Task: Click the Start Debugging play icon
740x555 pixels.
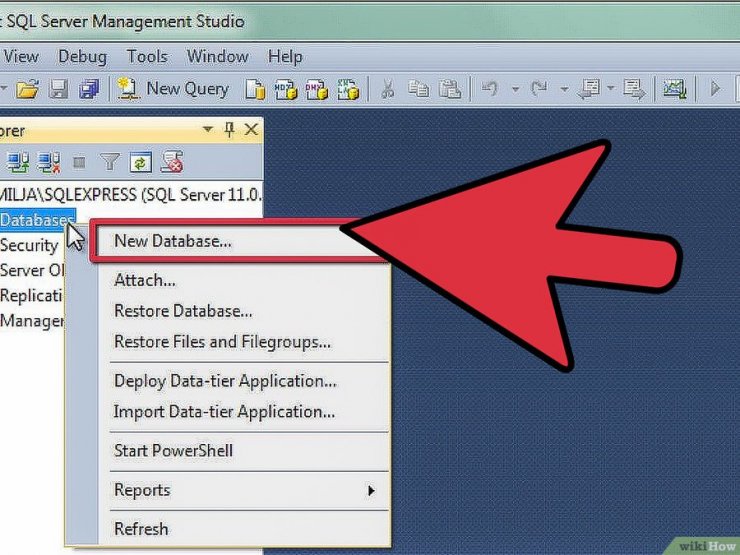Action: (x=715, y=88)
